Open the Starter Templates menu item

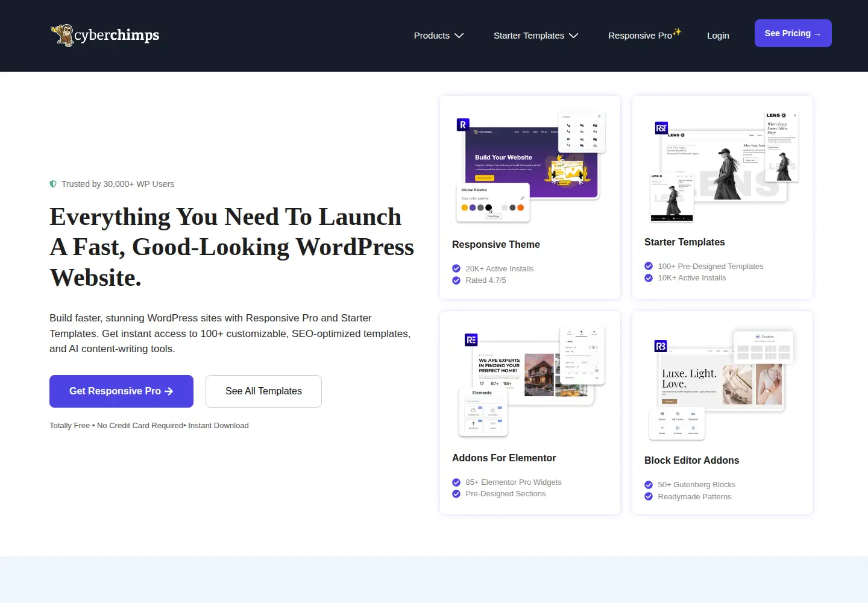pyautogui.click(x=529, y=36)
